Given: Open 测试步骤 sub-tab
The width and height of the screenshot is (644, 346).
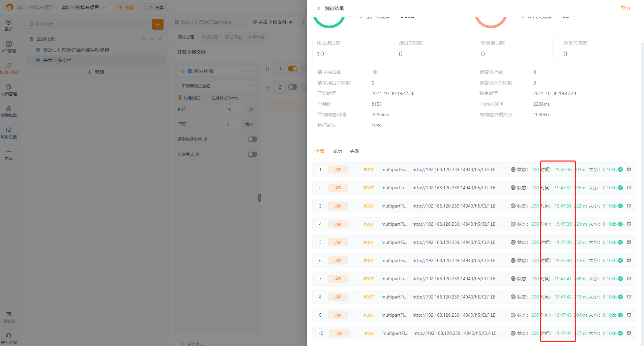Looking at the screenshot, I should click(186, 37).
